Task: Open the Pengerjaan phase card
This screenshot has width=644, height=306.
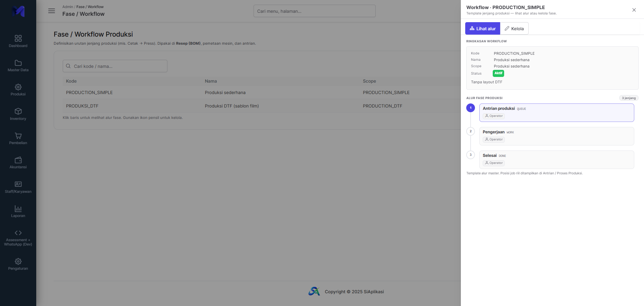Action: pyautogui.click(x=557, y=136)
